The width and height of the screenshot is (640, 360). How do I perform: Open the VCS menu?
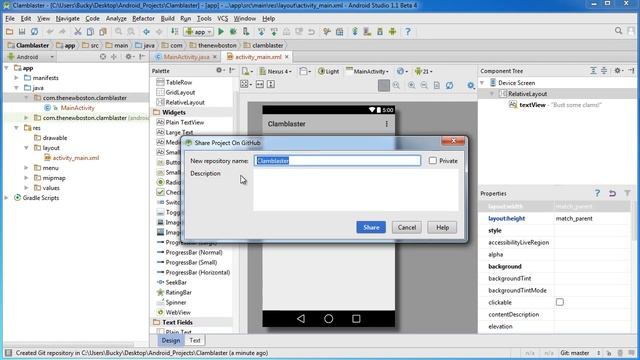[222, 18]
